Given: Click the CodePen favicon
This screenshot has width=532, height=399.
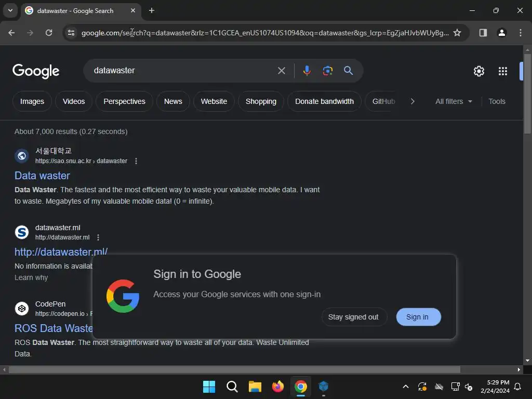Looking at the screenshot, I should (22, 309).
